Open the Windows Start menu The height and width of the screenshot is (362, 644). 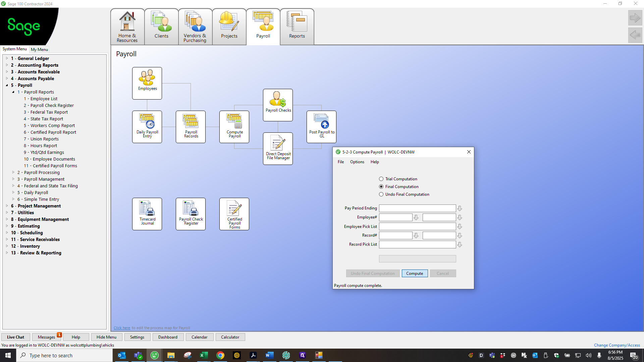click(x=8, y=355)
